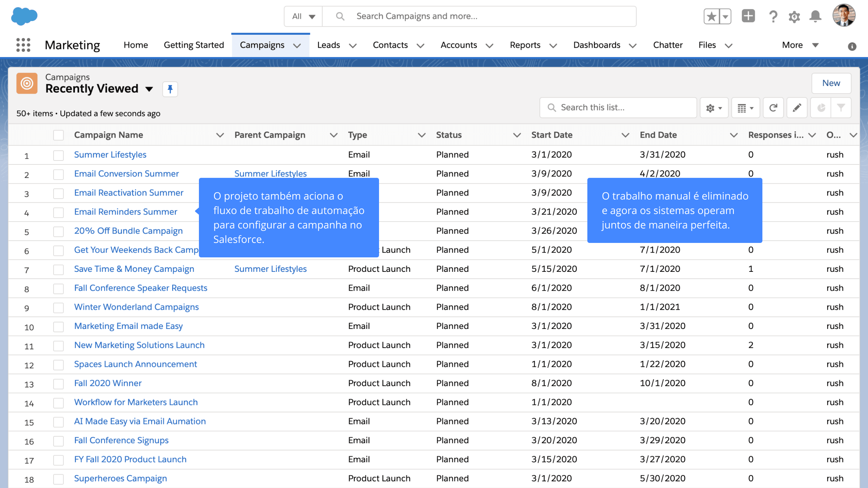Open Fall Conference Speaker Requests campaign
This screenshot has height=488, width=868.
click(141, 288)
